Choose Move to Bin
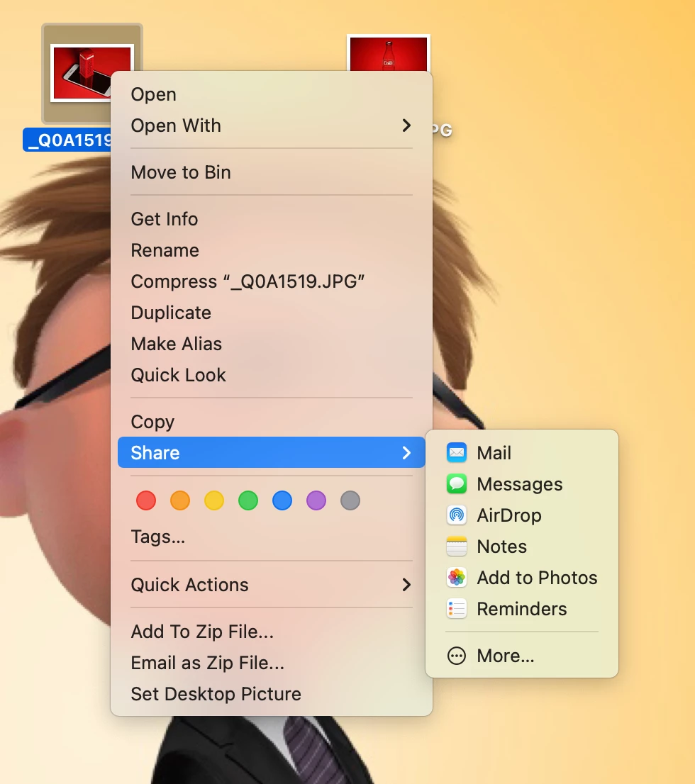The width and height of the screenshot is (695, 784). pos(271,172)
